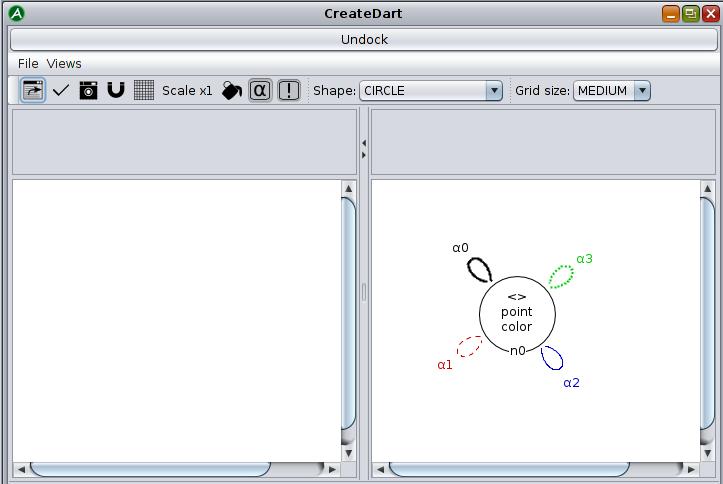Click right pane vertical scrollbar up arrow

pos(707,189)
